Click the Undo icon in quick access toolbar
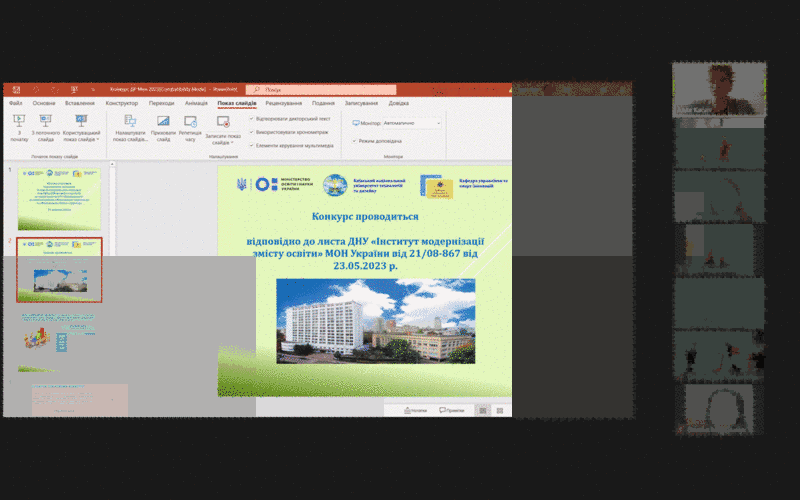The image size is (800, 500). pyautogui.click(x=36, y=90)
